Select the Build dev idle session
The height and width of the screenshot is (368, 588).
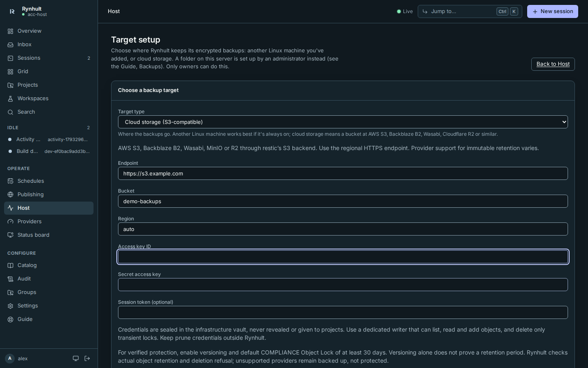tap(49, 151)
